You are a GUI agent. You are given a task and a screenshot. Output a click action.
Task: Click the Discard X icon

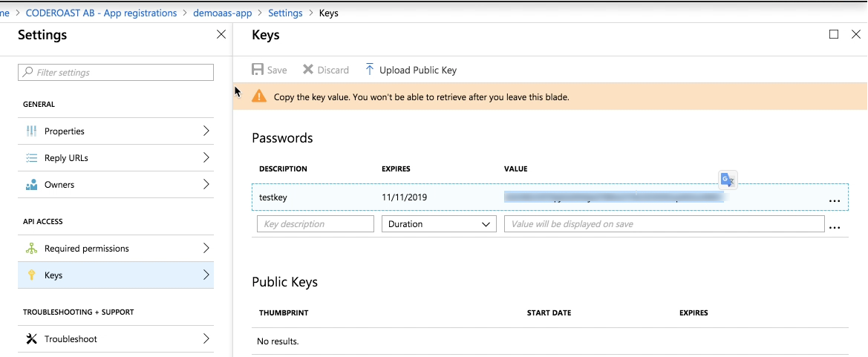(x=308, y=70)
